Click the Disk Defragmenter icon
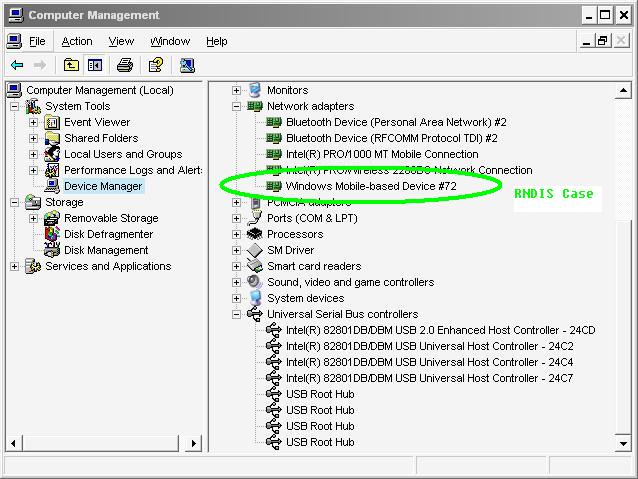This screenshot has width=638, height=479. coord(52,234)
